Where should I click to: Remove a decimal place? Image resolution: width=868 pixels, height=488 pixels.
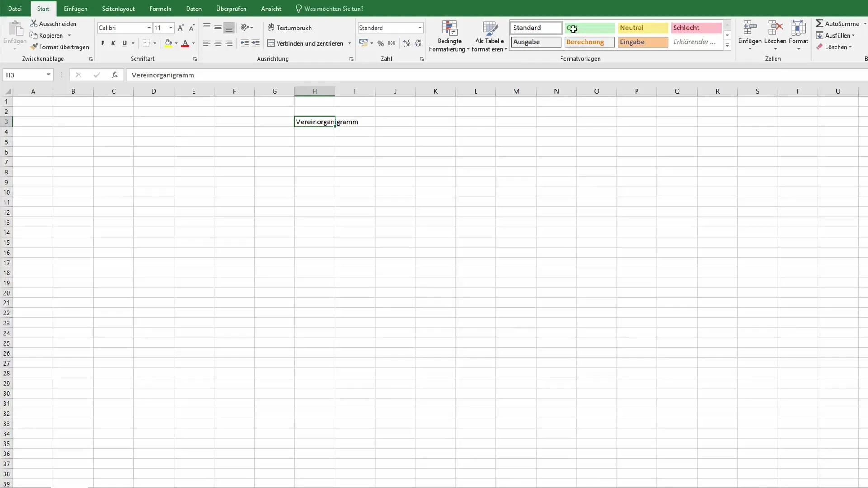(418, 43)
